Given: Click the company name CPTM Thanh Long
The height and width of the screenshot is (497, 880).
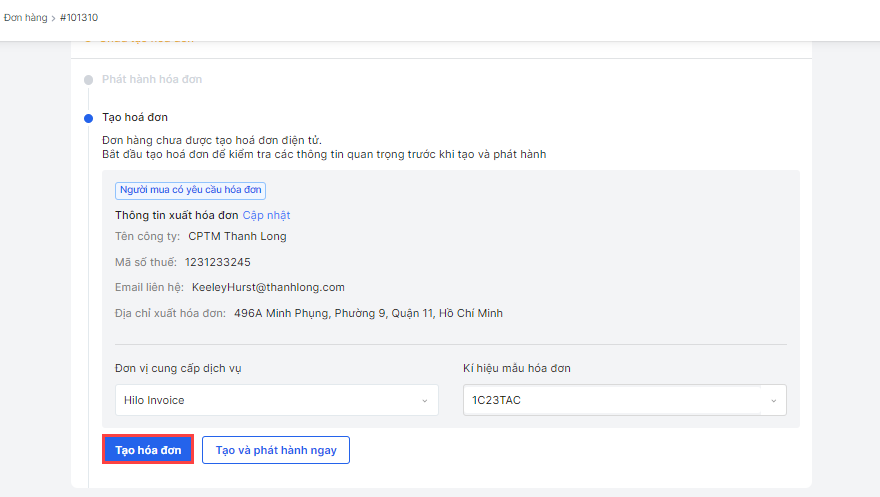Looking at the screenshot, I should [x=237, y=237].
